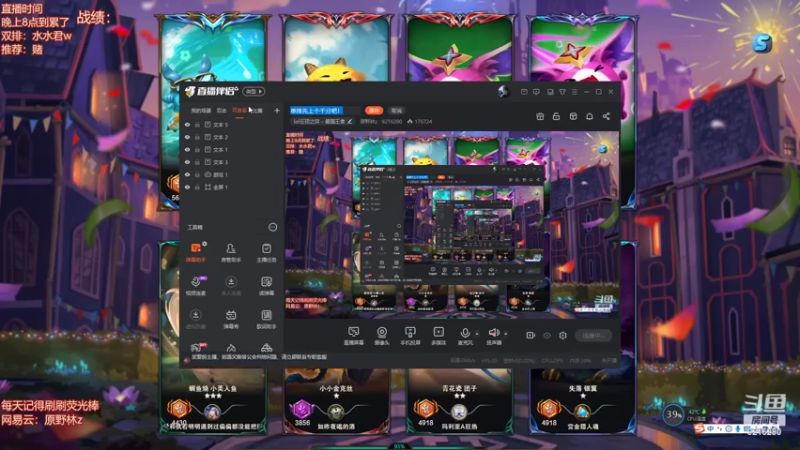Open the 房管助手 tool
The width and height of the screenshot is (800, 450).
click(x=231, y=253)
